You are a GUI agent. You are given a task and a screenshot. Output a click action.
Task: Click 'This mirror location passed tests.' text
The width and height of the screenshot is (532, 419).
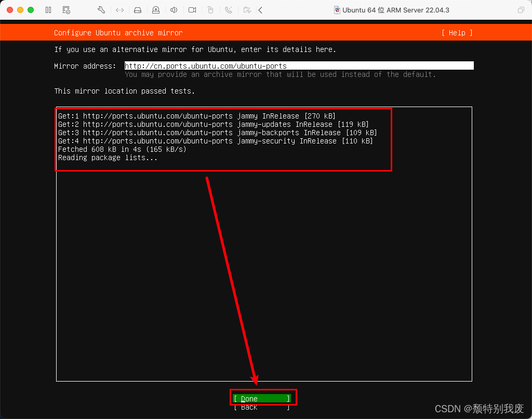coord(125,91)
